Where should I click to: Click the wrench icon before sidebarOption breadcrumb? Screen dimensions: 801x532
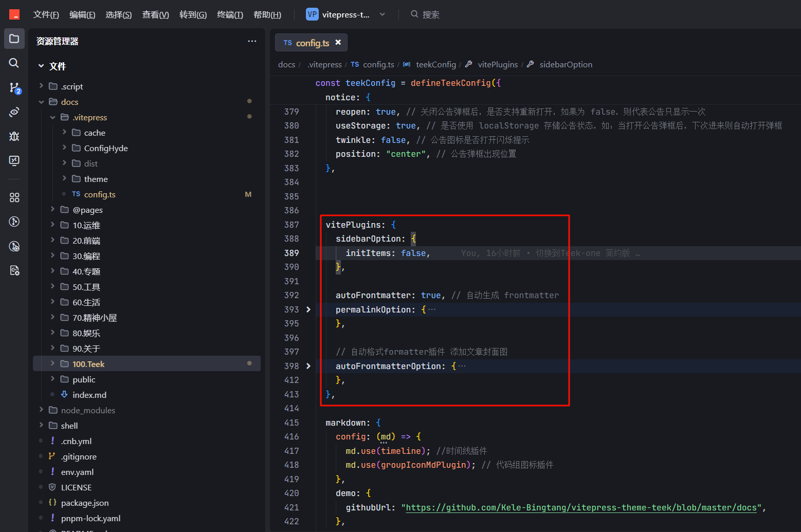click(x=530, y=64)
